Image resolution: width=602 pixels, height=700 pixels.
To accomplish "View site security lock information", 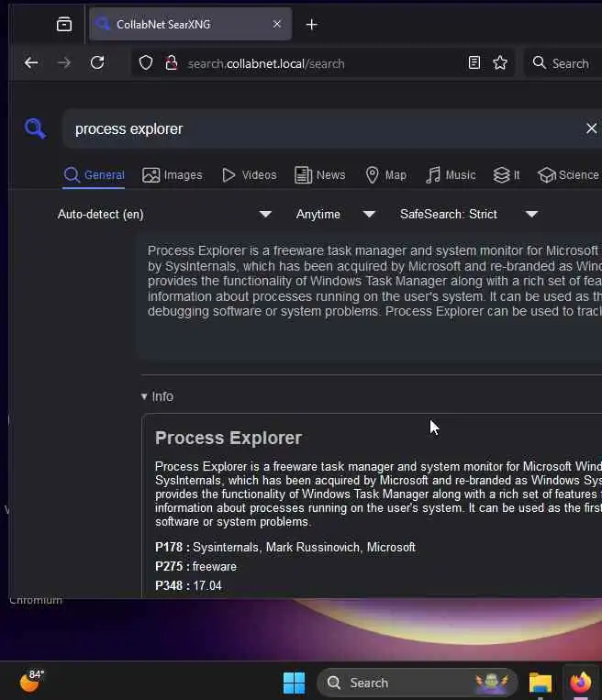I will tap(171, 63).
